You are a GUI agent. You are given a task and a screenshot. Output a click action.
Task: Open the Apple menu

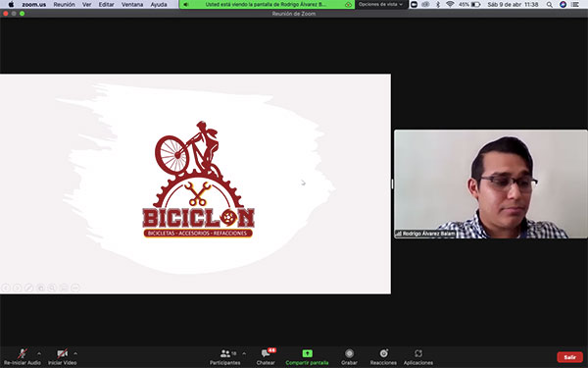[11, 5]
